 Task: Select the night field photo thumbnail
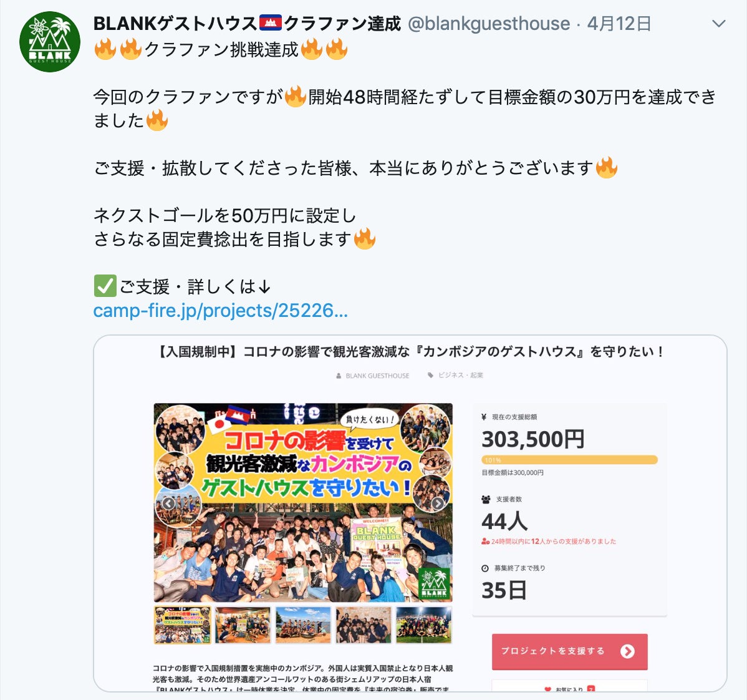(423, 625)
